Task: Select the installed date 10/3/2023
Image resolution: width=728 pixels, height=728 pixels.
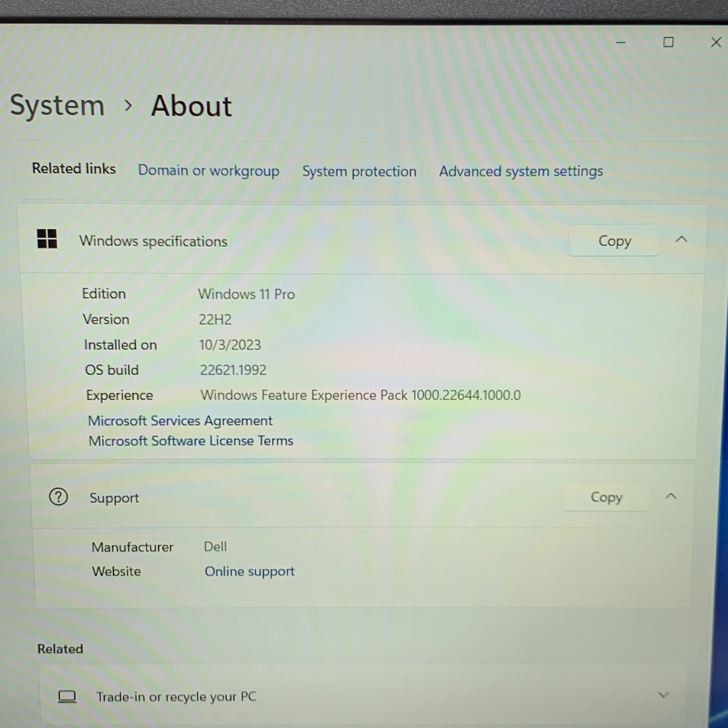Action: pos(230,345)
